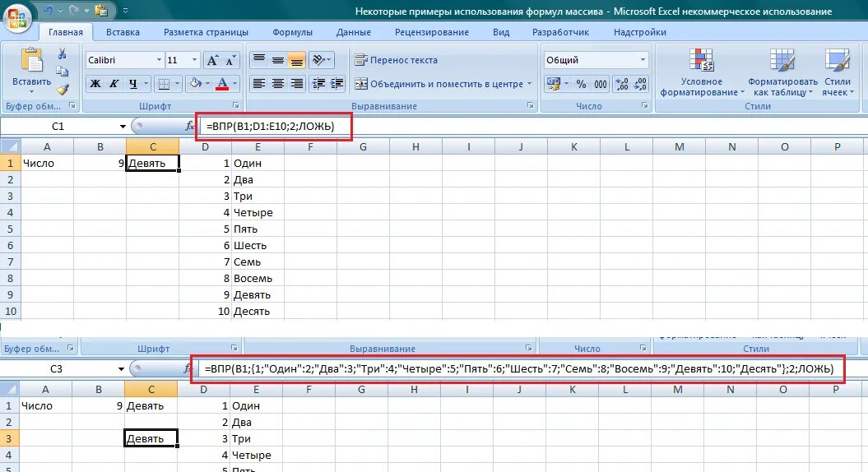The height and width of the screenshot is (472, 868).
Task: Apply borders with the borders icon
Action: [x=164, y=84]
